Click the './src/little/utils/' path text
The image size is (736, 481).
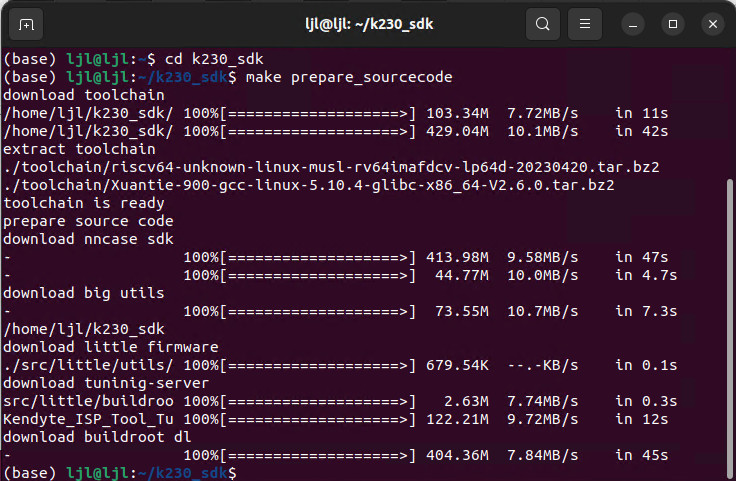[88, 365]
